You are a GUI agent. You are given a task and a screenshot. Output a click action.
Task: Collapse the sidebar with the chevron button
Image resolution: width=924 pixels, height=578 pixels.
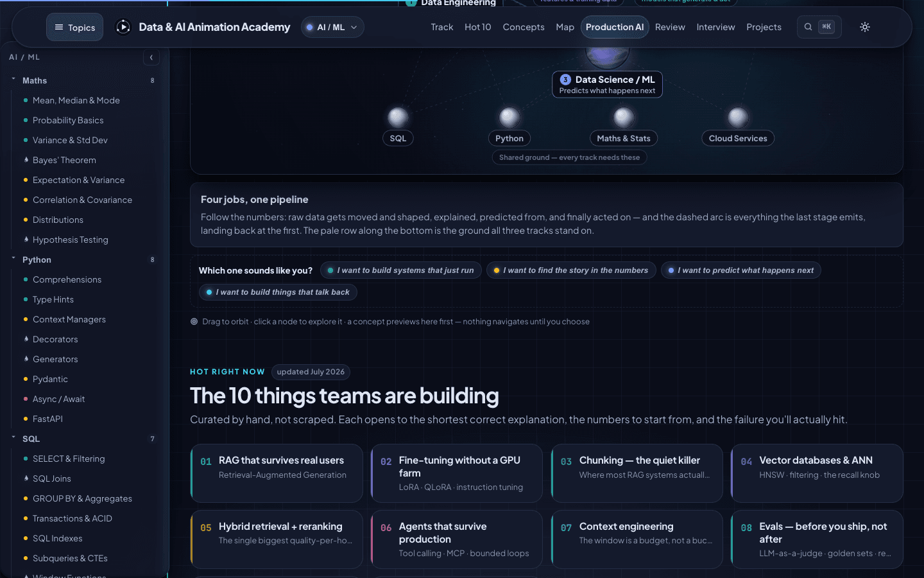coord(151,58)
